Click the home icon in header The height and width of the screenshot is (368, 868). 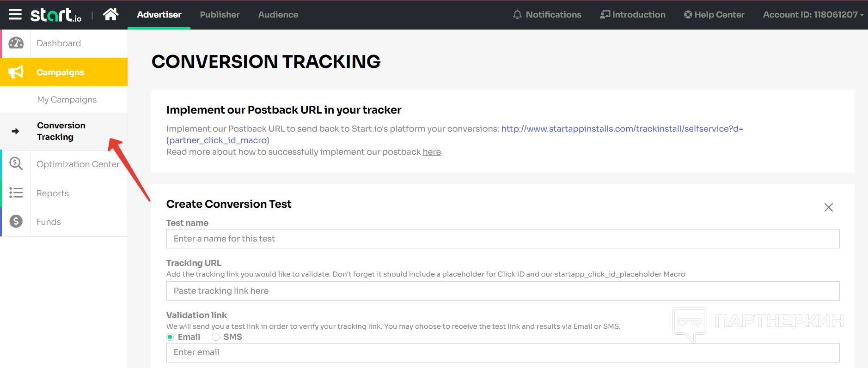click(110, 14)
